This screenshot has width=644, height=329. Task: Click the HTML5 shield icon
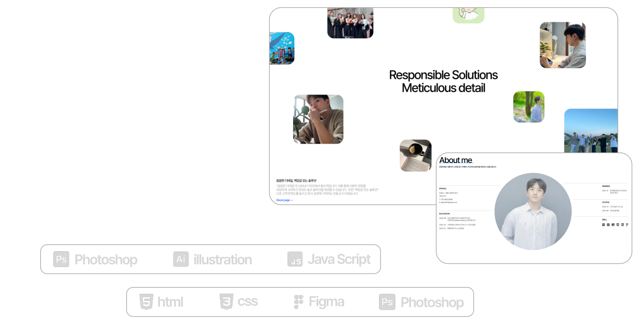point(146,302)
